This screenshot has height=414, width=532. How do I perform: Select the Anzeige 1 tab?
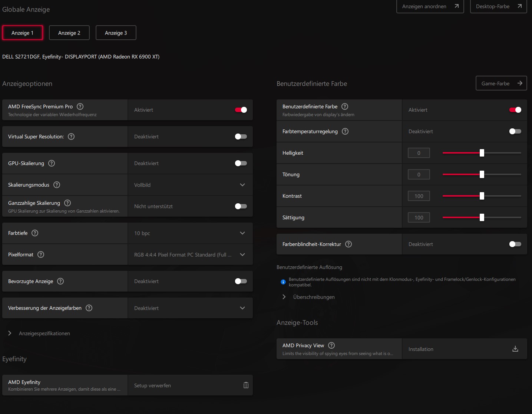(23, 33)
